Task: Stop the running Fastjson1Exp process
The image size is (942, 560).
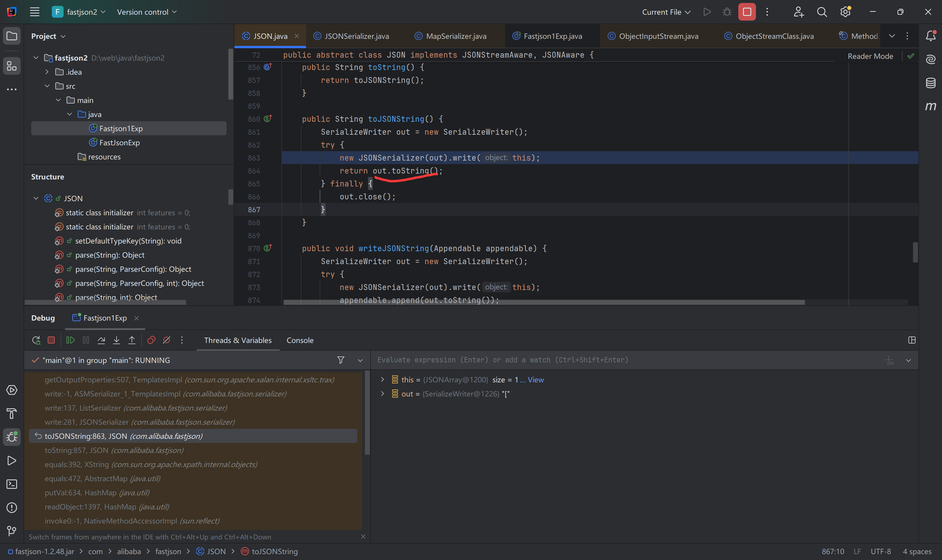Action: 747,12
